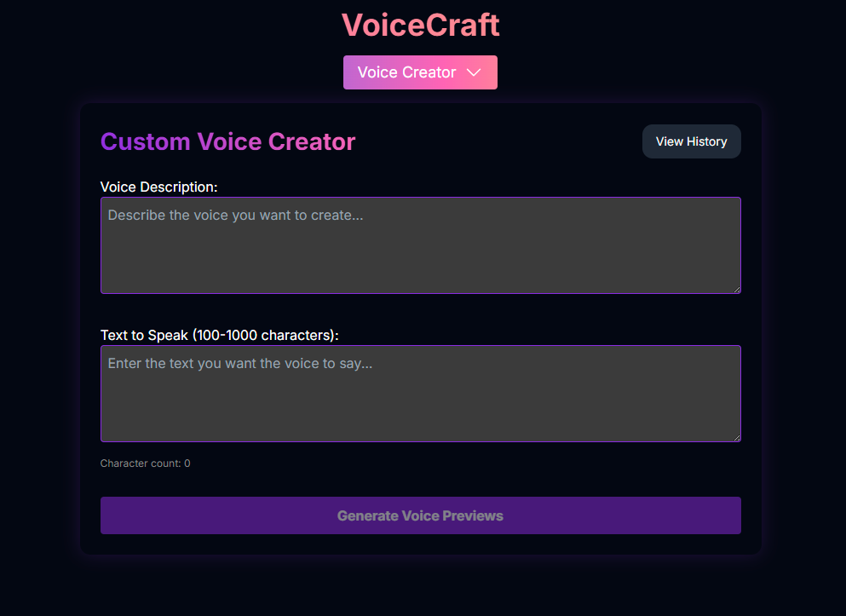
Task: Click the View History button
Action: pos(691,141)
